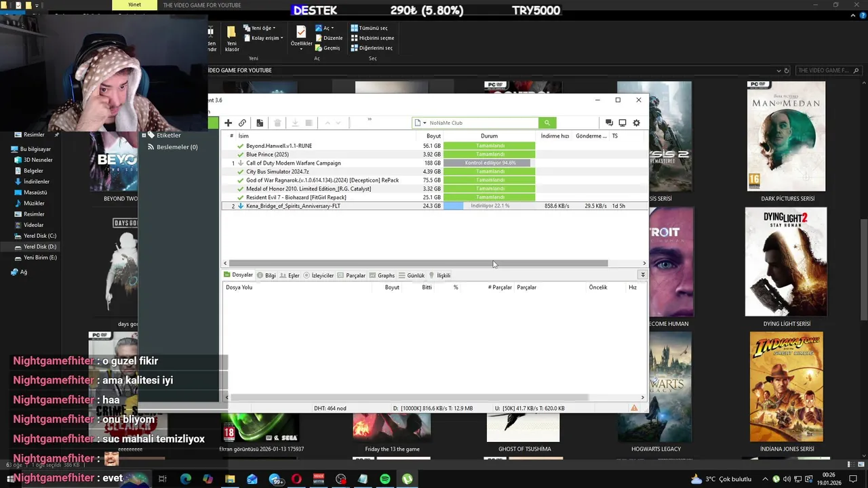The image size is (868, 488).
Task: Click uTorrent icon on the taskbar
Action: click(408, 479)
